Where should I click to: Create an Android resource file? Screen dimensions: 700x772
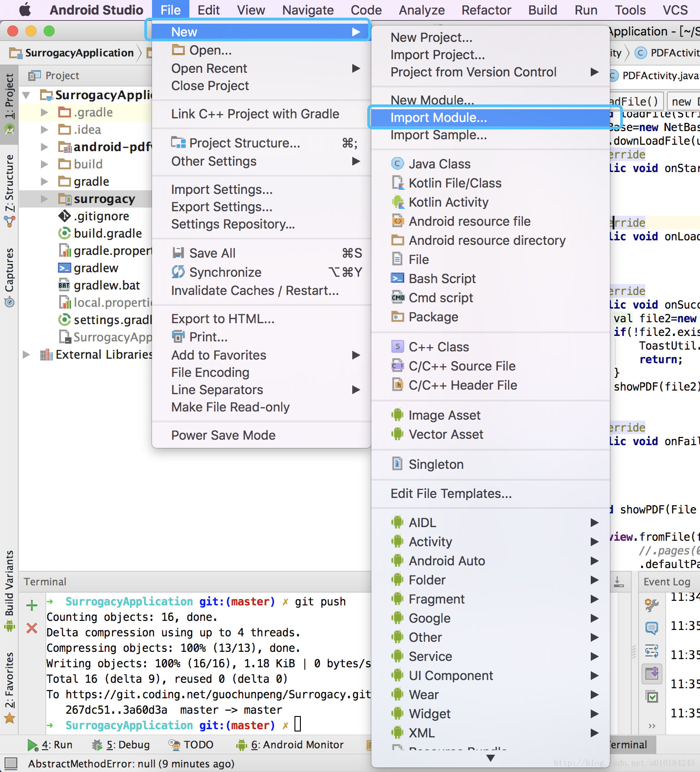pyautogui.click(x=491, y=221)
